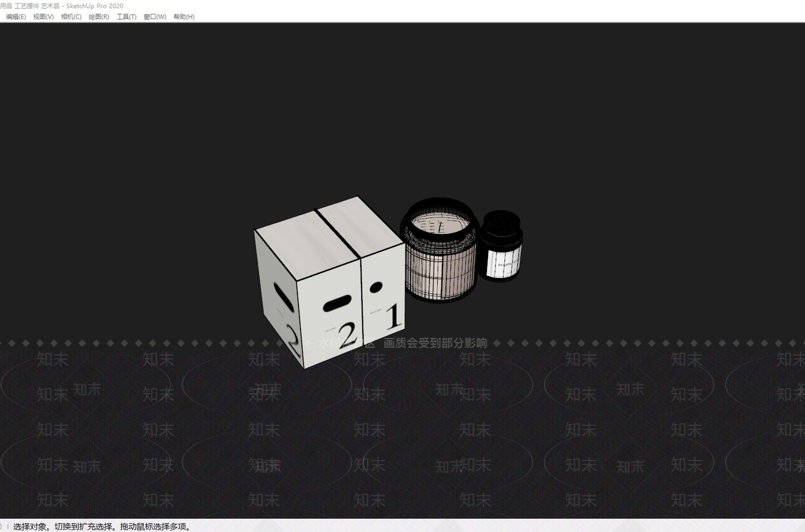Open the 视图(V) menu
Image resolution: width=805 pixels, height=532 pixels.
[x=43, y=17]
